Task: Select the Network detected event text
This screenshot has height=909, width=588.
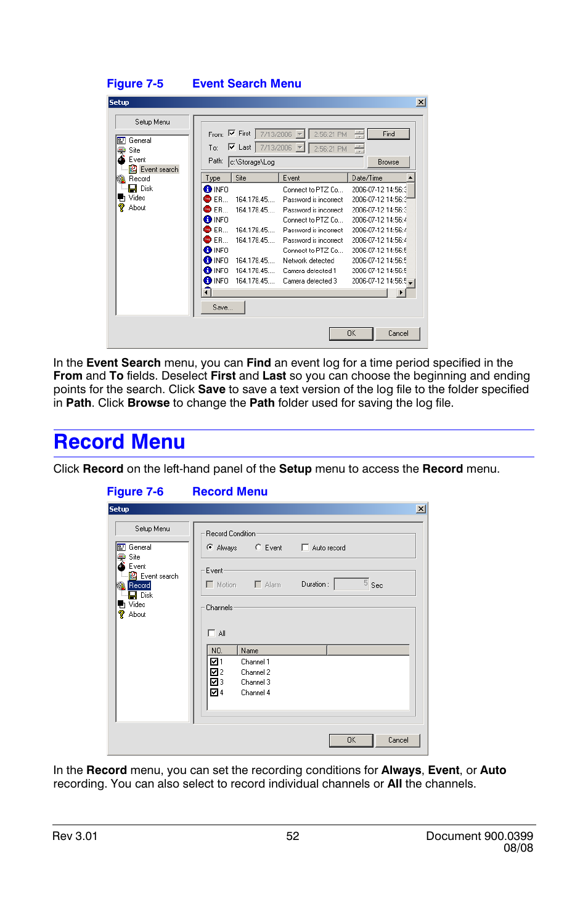Action: coord(308,261)
